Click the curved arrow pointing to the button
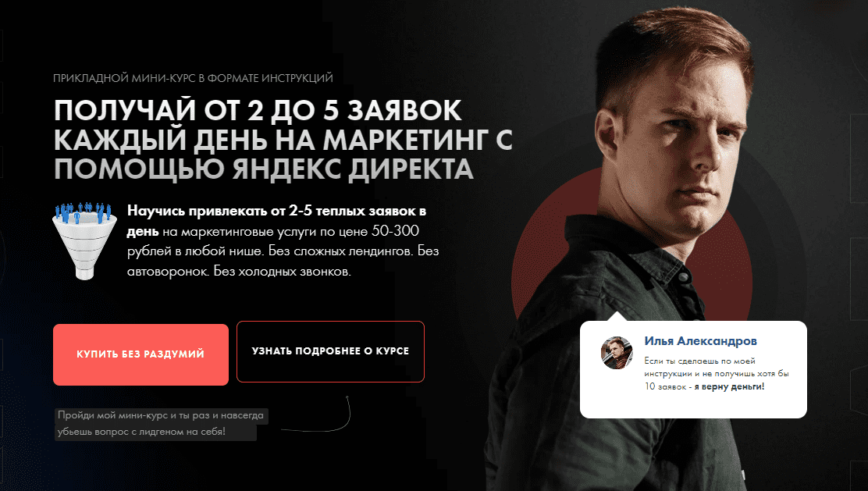868x491 pixels. [316, 414]
